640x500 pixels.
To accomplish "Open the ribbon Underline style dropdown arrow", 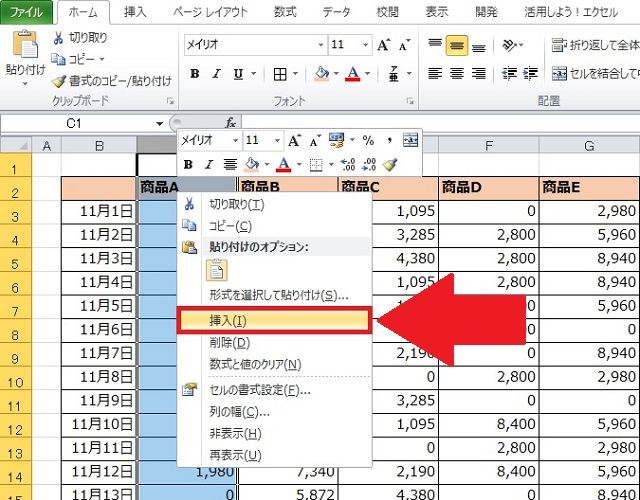I will click(x=254, y=74).
